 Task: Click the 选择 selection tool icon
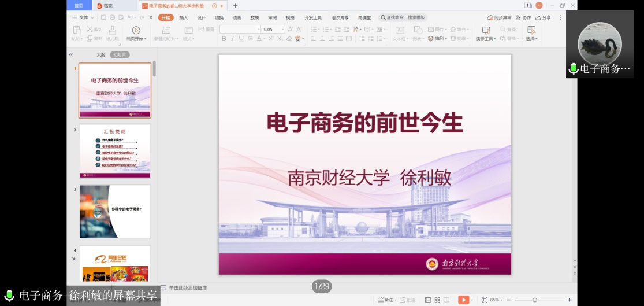click(x=531, y=30)
